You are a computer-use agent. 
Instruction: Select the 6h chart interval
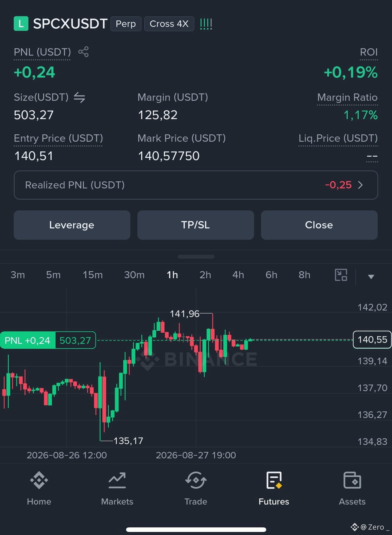tap(271, 275)
